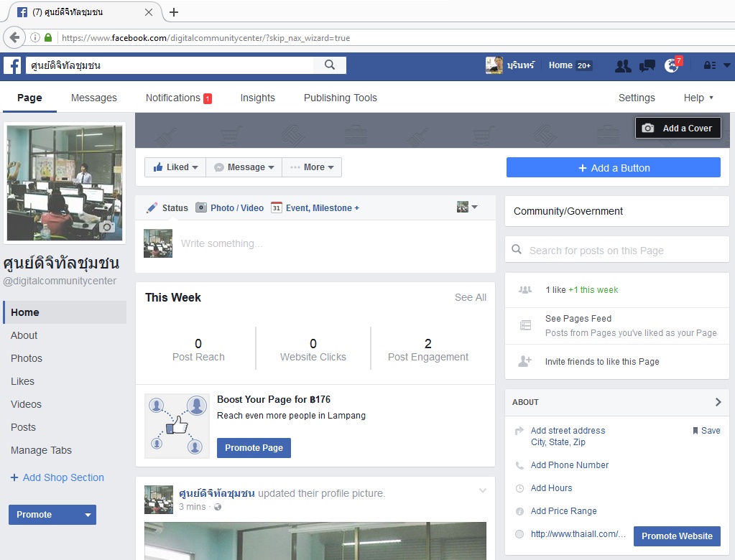Screen dimensions: 735x560
Task: Expand the More dropdown under cover
Action: pos(312,167)
